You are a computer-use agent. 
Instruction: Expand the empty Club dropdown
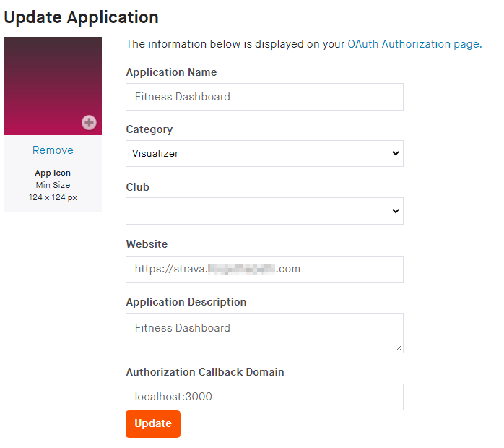[264, 211]
